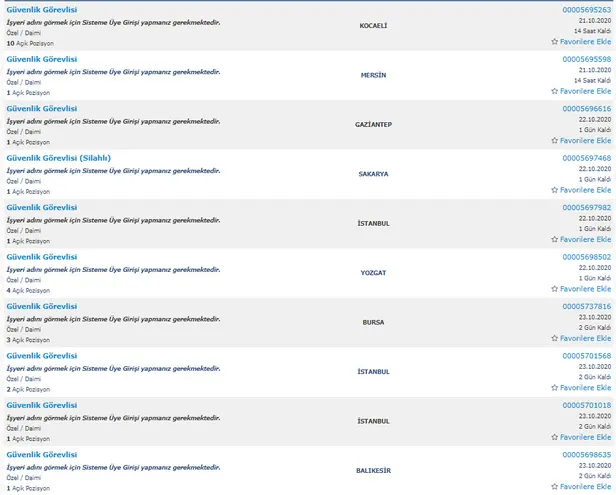
Task: Click the star icon for job 00005701568
Action: (x=555, y=388)
